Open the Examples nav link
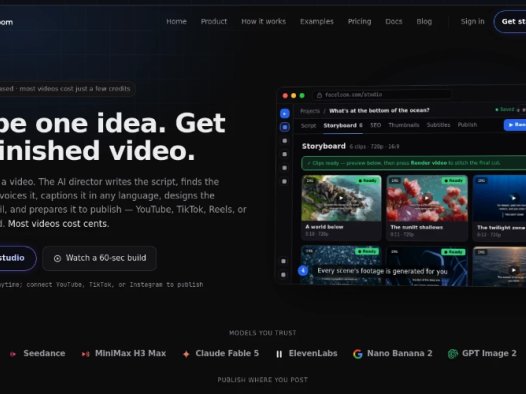The height and width of the screenshot is (394, 526). pyautogui.click(x=317, y=21)
